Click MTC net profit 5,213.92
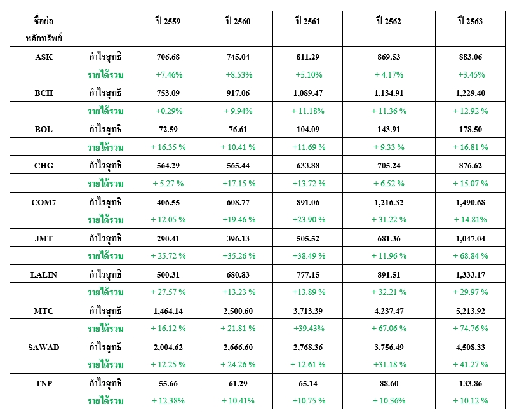 point(470,311)
